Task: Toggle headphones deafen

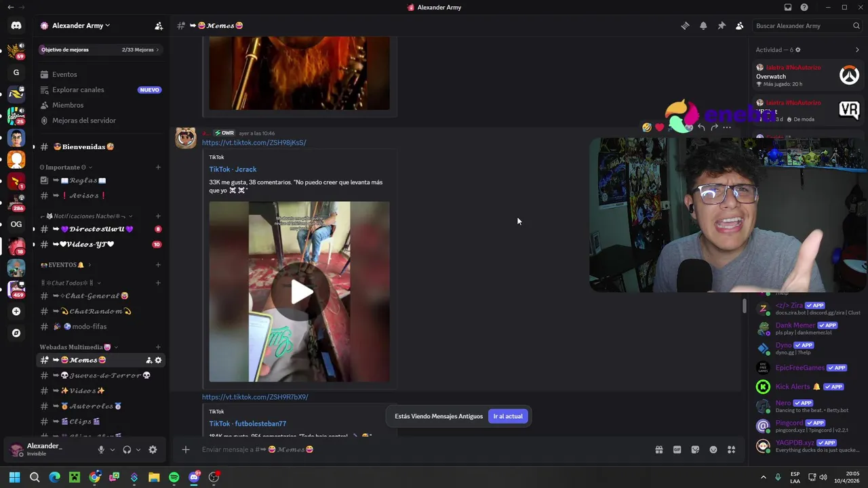Action: pos(127,449)
